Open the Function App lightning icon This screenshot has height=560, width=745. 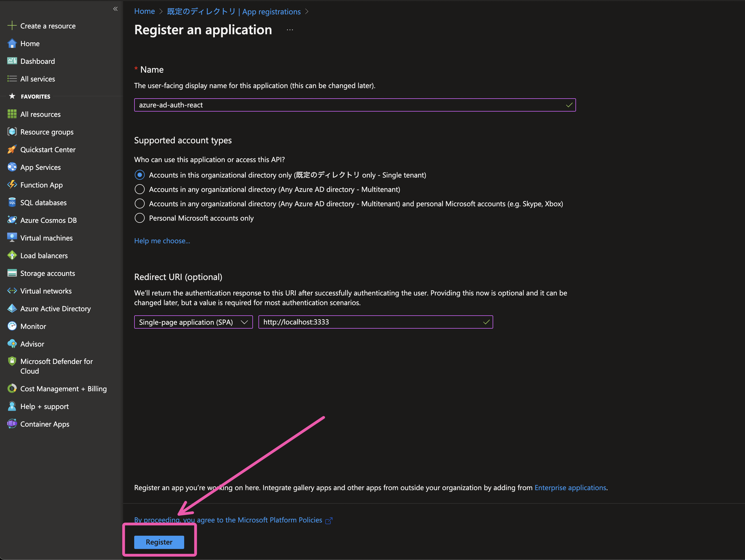(x=12, y=184)
